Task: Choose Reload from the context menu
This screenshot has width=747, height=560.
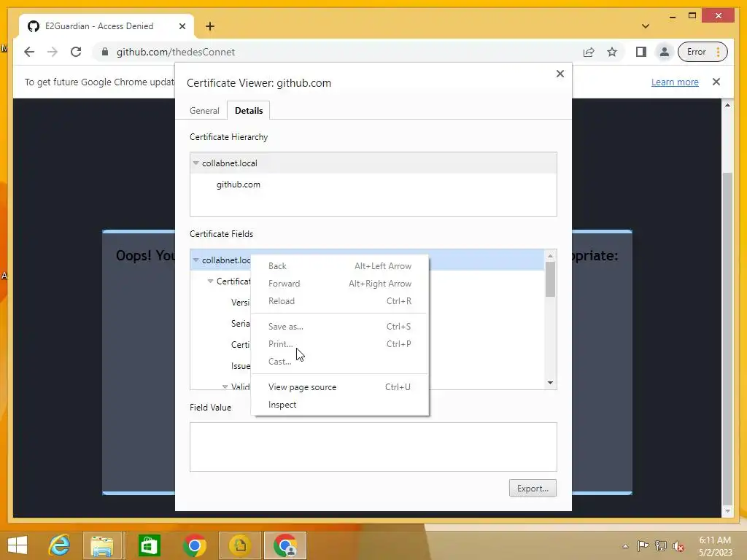Action: coord(340,301)
